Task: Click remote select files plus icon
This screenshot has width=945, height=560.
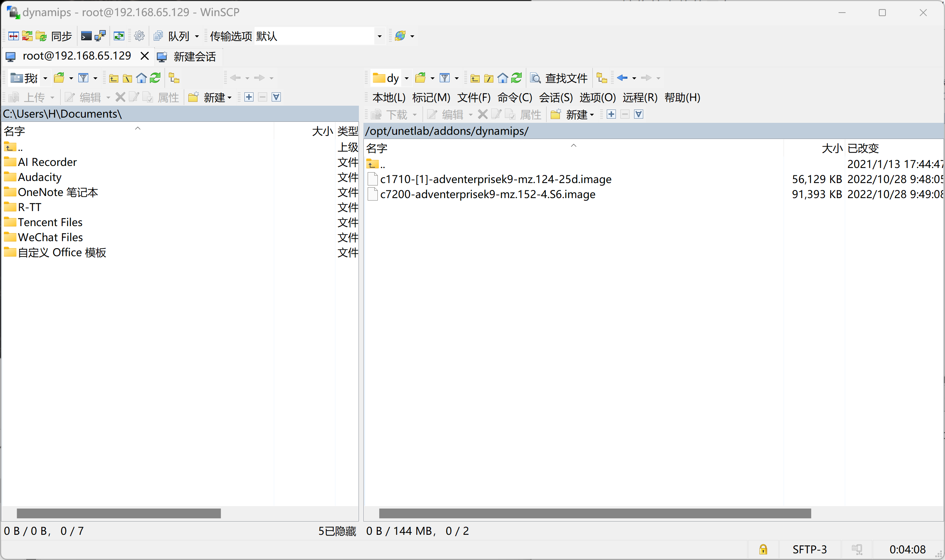Action: click(x=611, y=114)
